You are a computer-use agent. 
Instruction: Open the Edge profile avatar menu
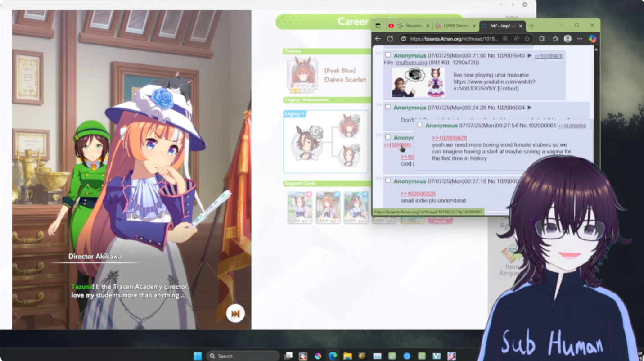[x=568, y=39]
